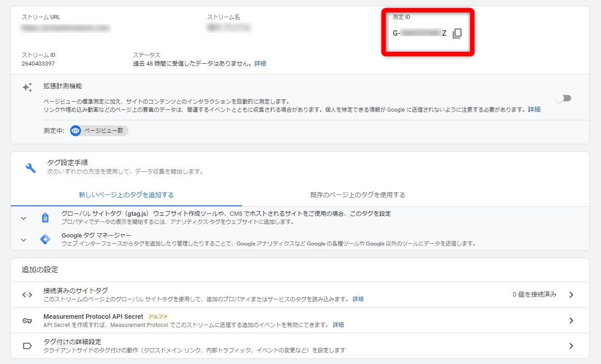The width and height of the screenshot is (601, 364).
Task: Click the アルファ badge next to Measurement Protocol
Action: [157, 317]
